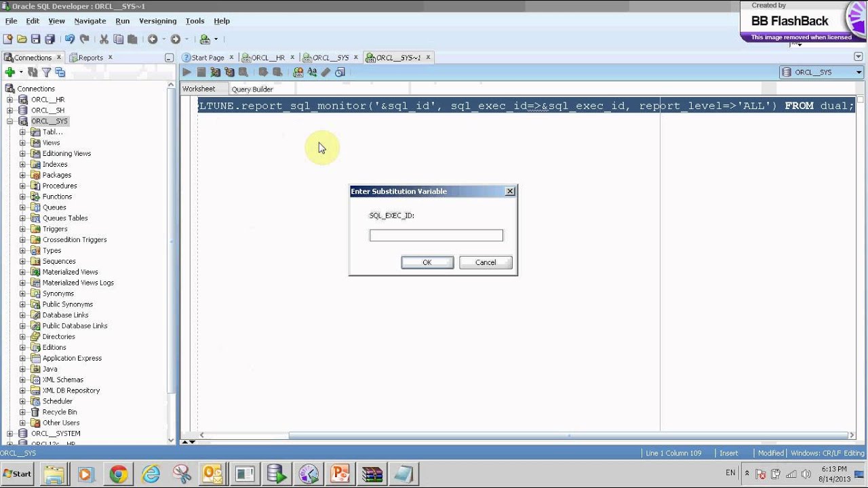Screen dimensions: 868x488
Task: Click the SQL_EXEC_ID input field
Action: coord(436,235)
